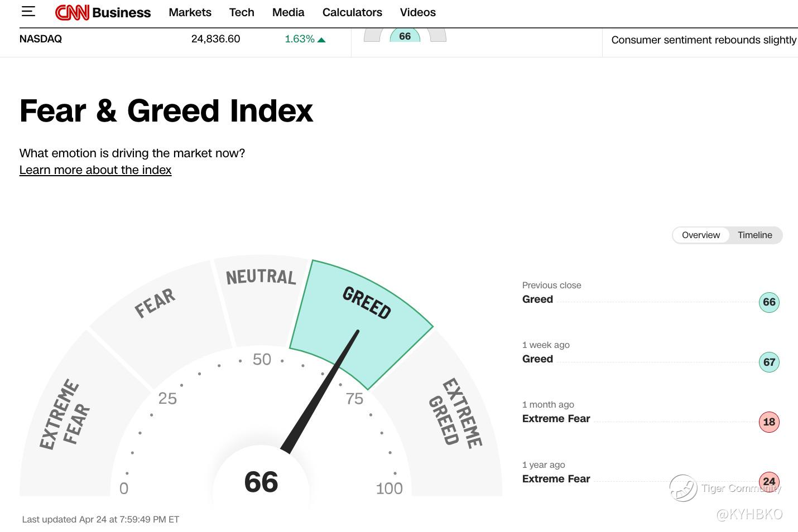Open the Calculators menu

click(352, 12)
